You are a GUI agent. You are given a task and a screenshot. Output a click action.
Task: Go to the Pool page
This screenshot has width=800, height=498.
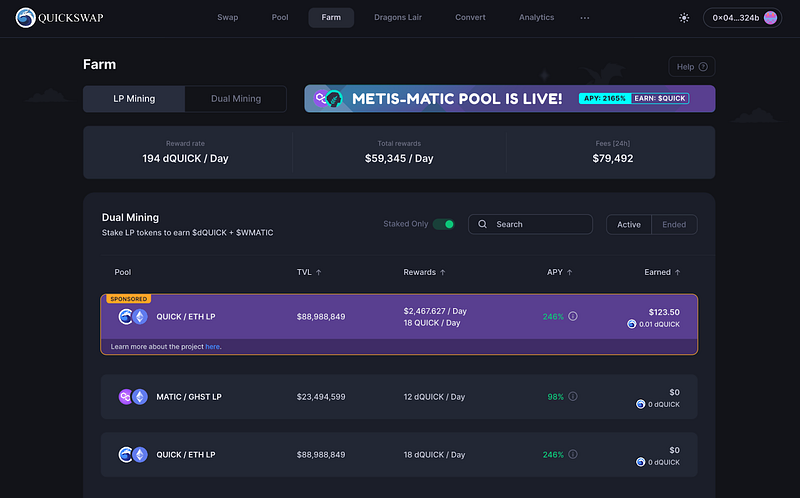point(280,17)
